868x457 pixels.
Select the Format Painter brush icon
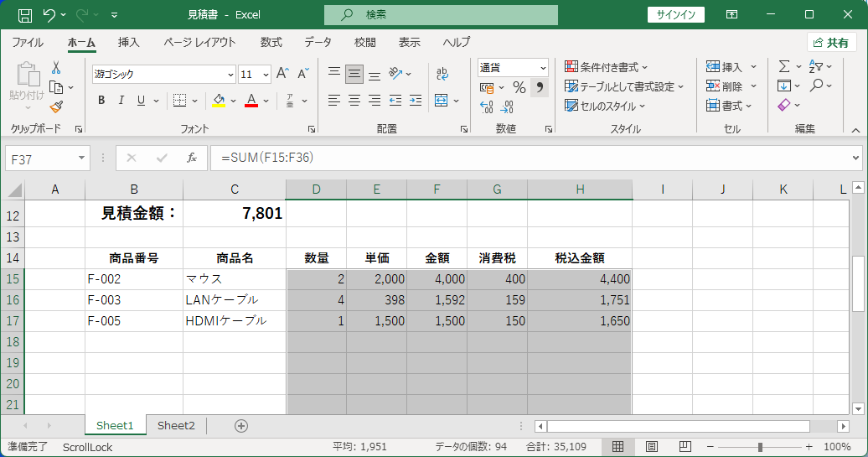coord(56,106)
